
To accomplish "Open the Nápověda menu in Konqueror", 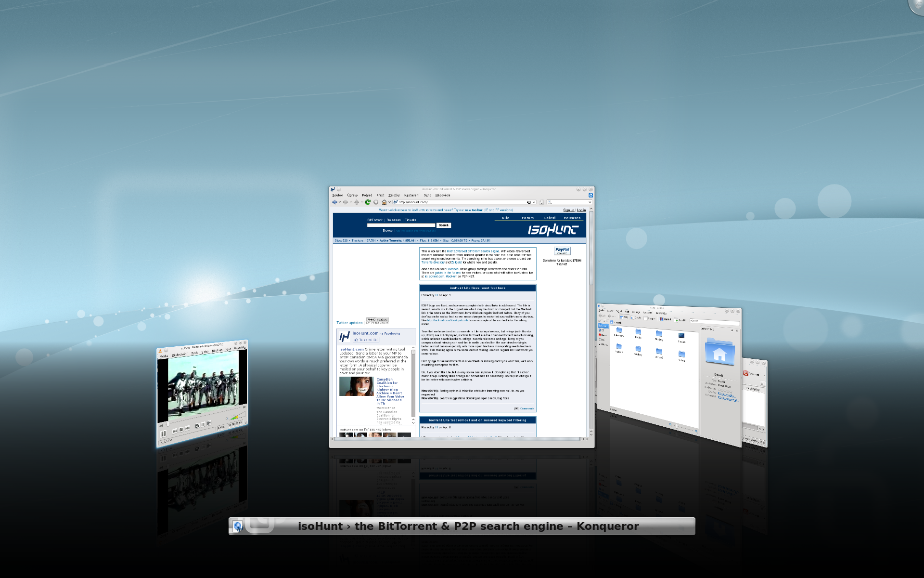I will tap(443, 195).
